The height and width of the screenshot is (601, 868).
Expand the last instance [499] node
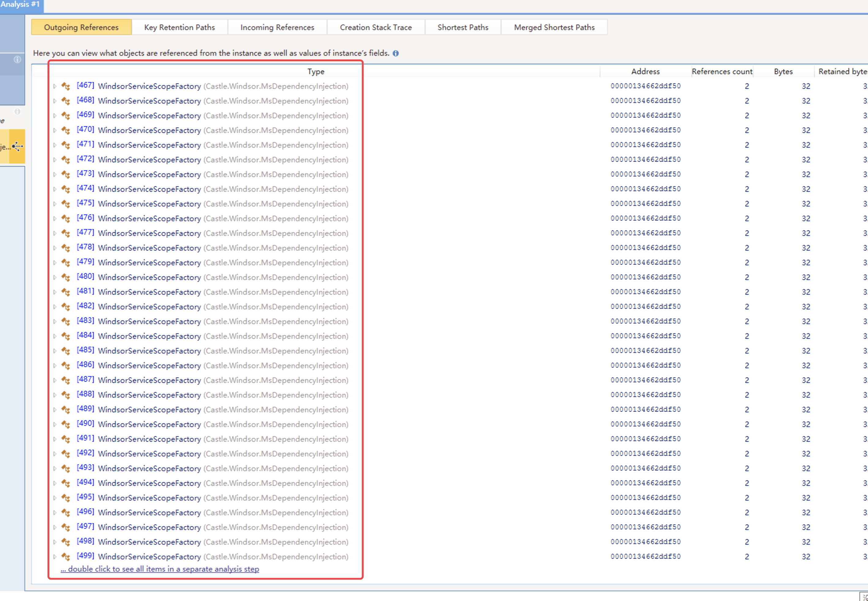click(x=55, y=557)
